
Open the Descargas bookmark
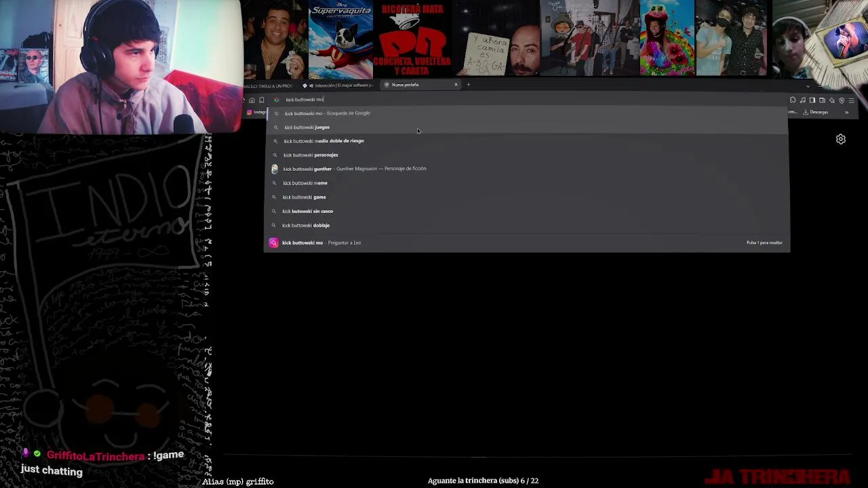coord(816,112)
